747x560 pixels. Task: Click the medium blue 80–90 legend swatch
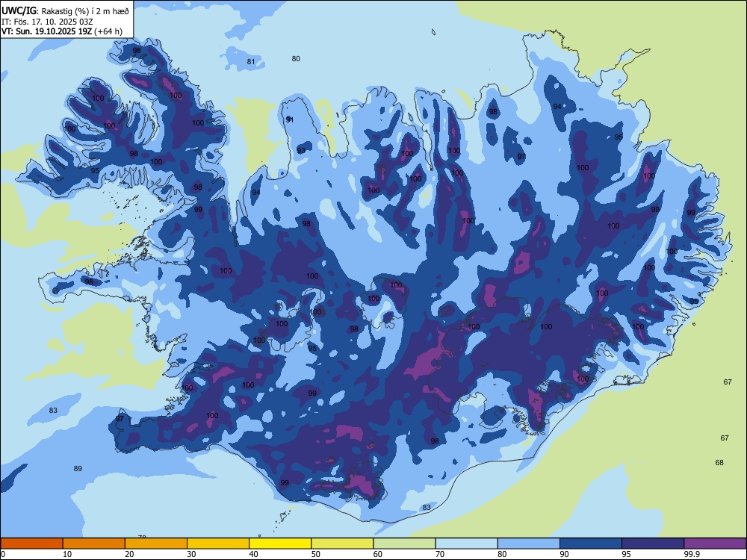(529, 544)
